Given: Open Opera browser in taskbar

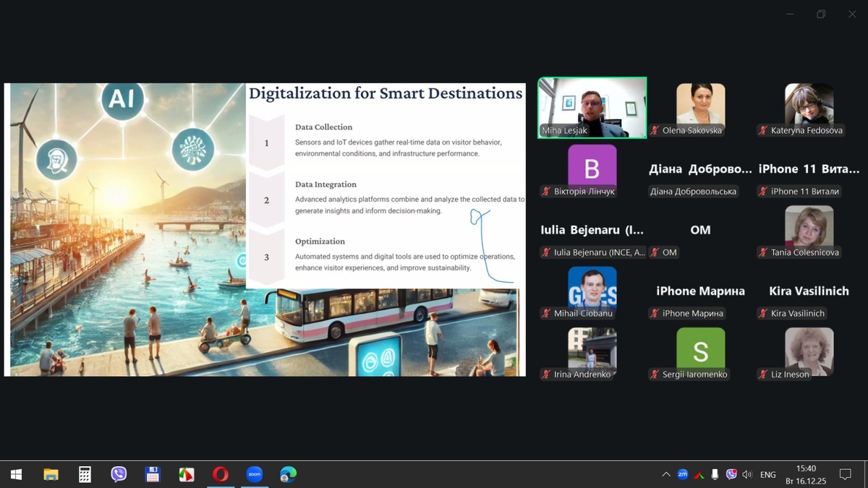Looking at the screenshot, I should [x=221, y=474].
